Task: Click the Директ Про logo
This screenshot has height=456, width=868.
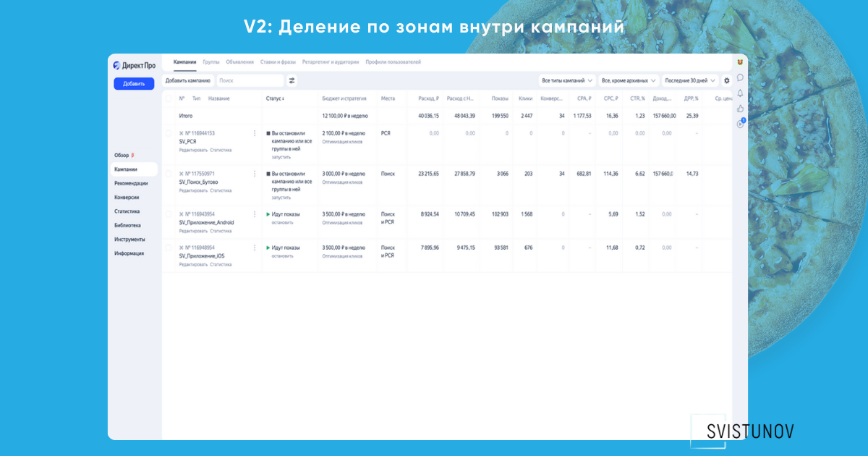Action: coord(134,65)
